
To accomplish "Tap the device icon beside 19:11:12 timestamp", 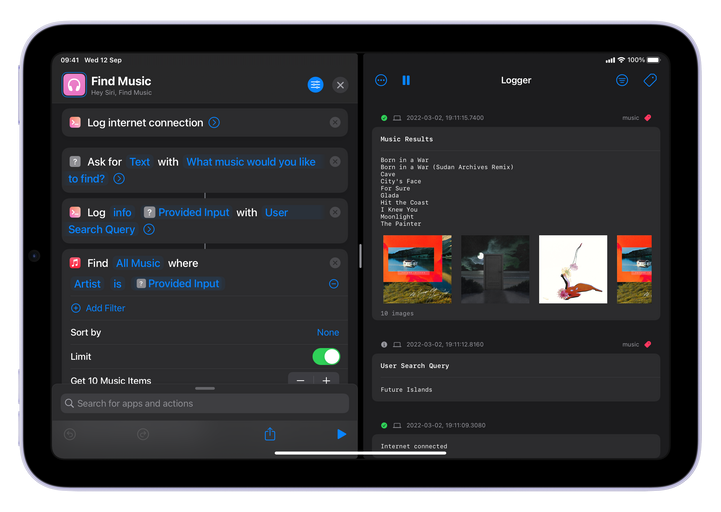I will click(397, 345).
